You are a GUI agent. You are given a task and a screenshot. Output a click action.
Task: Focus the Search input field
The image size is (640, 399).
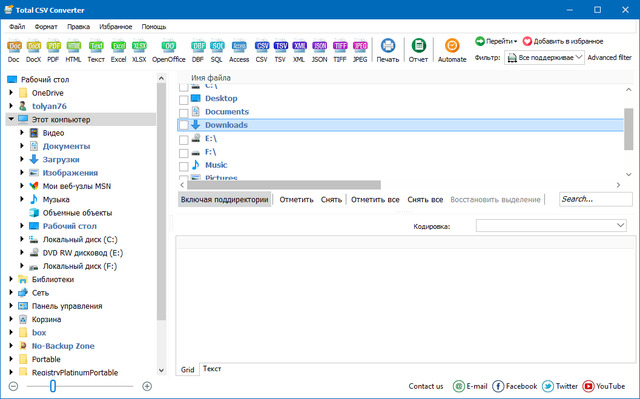coord(596,199)
